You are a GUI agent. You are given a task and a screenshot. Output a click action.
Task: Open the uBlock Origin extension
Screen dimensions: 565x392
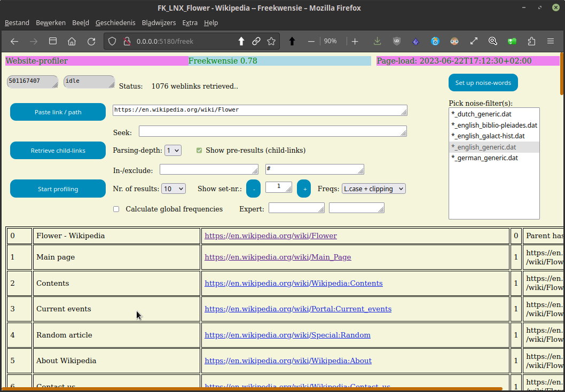tap(397, 41)
